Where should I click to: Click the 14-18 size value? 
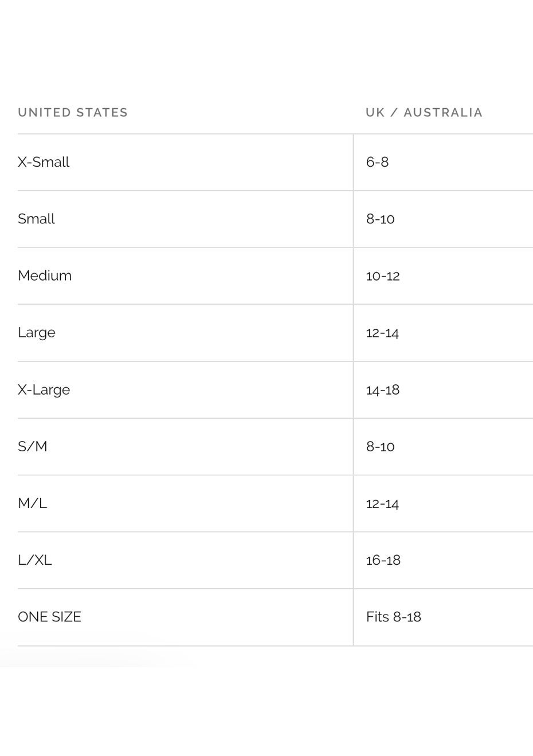[x=383, y=390]
